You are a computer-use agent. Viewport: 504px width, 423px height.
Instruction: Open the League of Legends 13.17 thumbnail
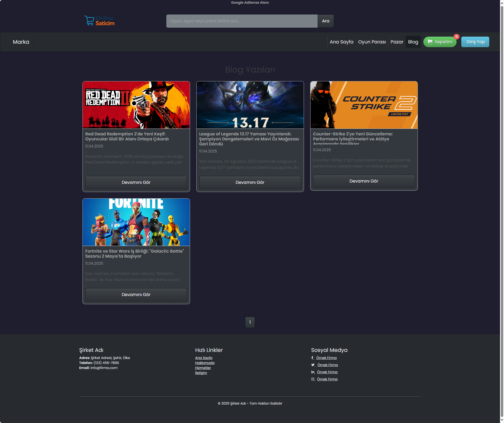250,105
